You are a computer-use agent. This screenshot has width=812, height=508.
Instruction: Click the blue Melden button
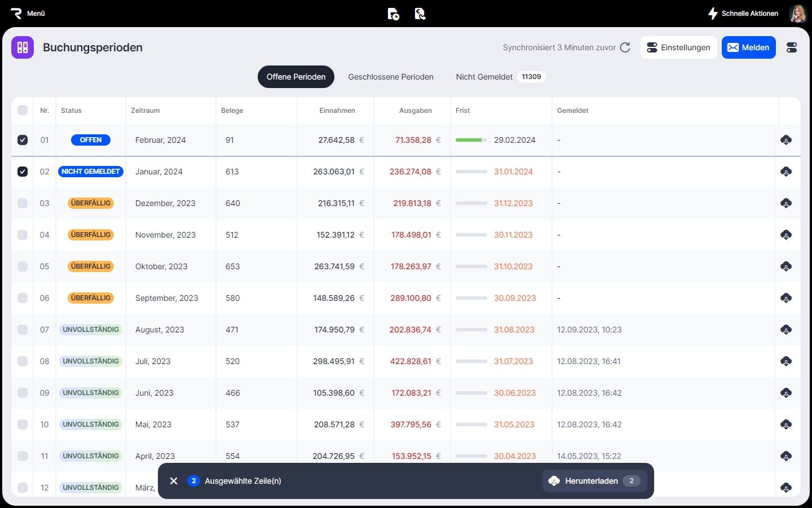point(748,47)
